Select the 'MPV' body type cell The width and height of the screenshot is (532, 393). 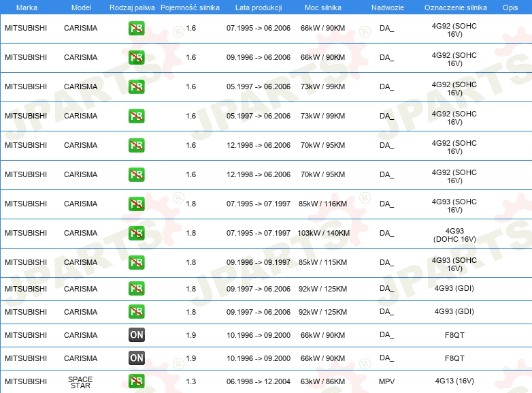[387, 381]
